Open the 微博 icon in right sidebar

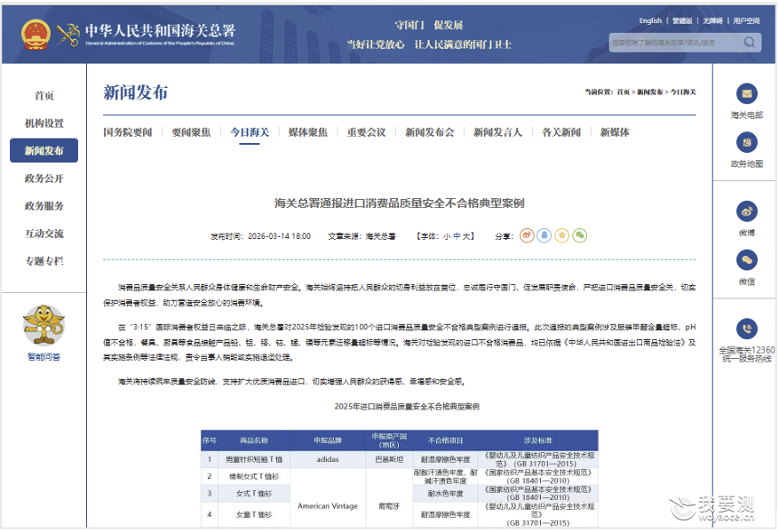coord(747,211)
